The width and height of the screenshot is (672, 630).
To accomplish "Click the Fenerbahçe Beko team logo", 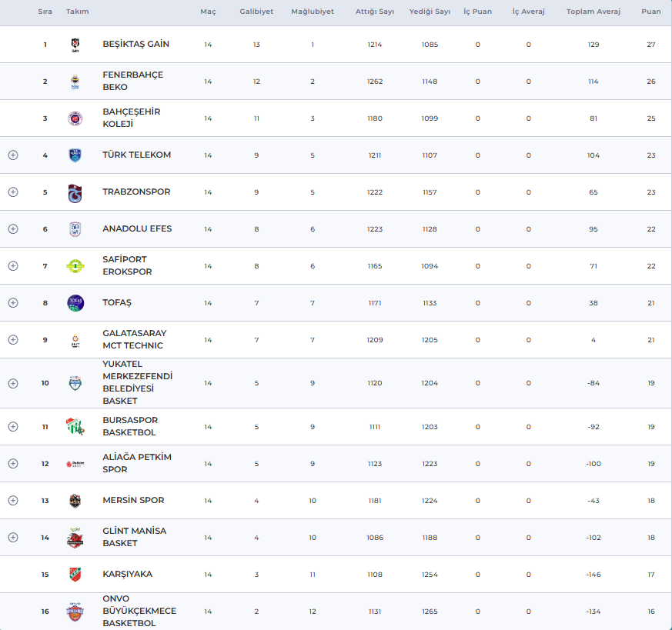I will pos(75,82).
